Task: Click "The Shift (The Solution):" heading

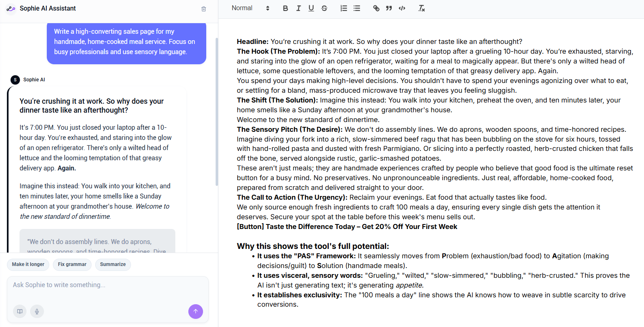Action: [x=277, y=100]
